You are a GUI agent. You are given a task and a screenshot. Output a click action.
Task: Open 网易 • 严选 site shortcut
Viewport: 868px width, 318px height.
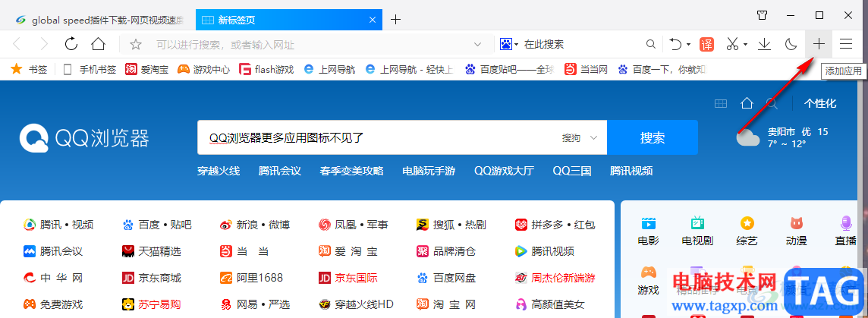(255, 304)
